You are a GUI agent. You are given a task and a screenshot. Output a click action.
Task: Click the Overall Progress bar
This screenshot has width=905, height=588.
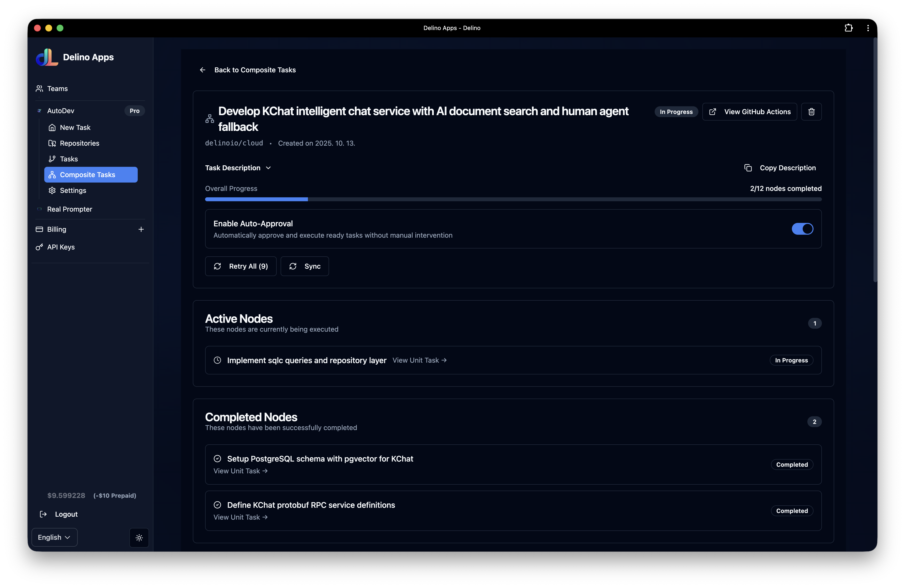tap(513, 199)
